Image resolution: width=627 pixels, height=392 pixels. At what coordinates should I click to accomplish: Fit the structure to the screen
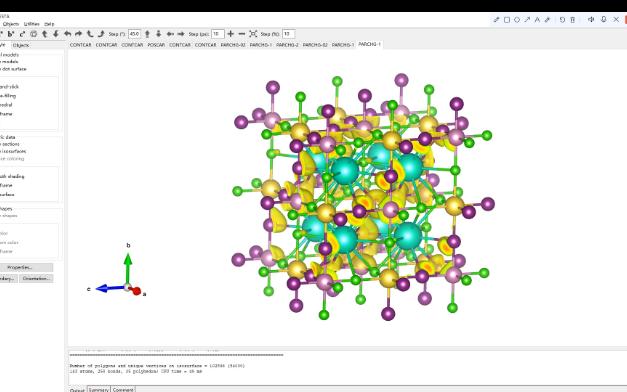253,34
